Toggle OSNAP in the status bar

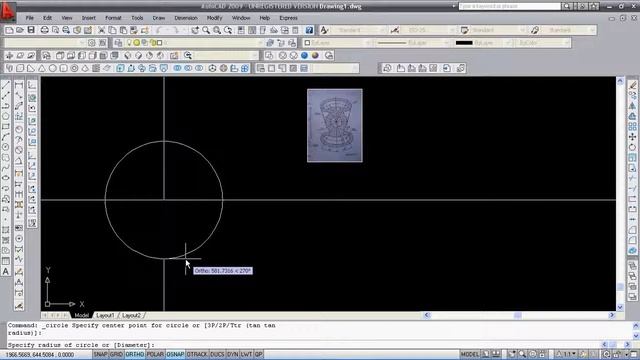175,354
